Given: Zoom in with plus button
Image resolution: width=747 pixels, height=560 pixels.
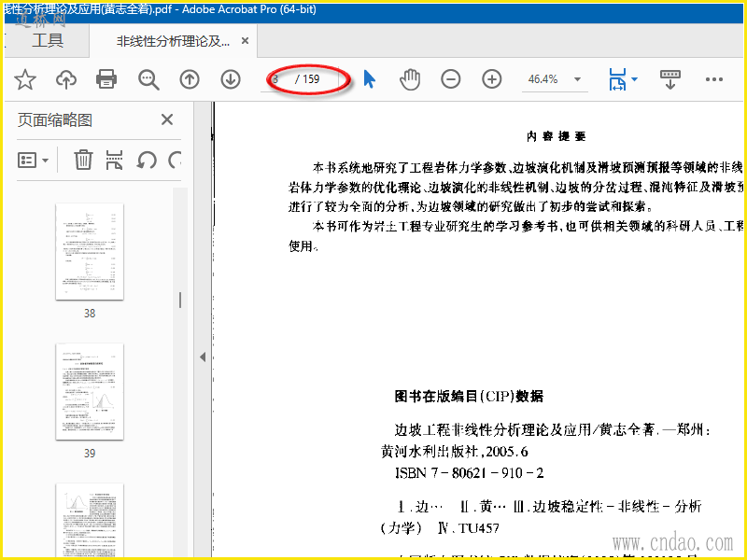Looking at the screenshot, I should 492,79.
